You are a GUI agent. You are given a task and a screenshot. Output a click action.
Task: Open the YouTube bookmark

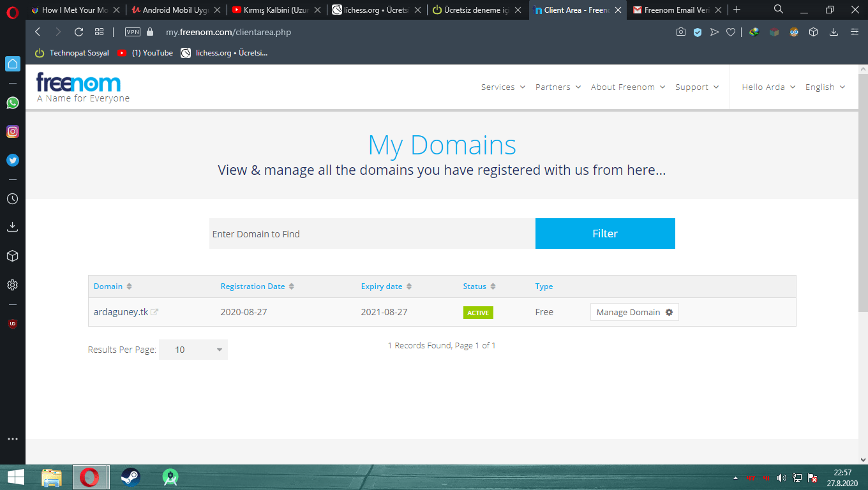(145, 53)
